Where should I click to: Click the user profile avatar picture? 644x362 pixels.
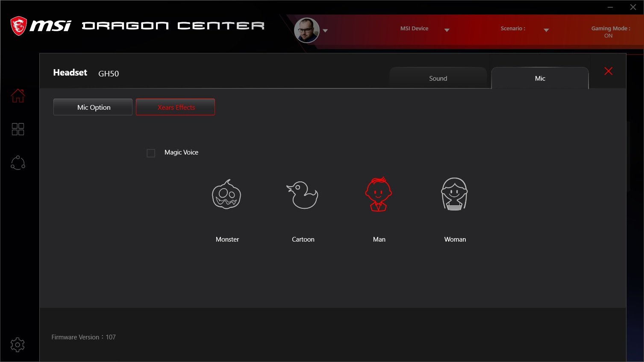coord(307,30)
